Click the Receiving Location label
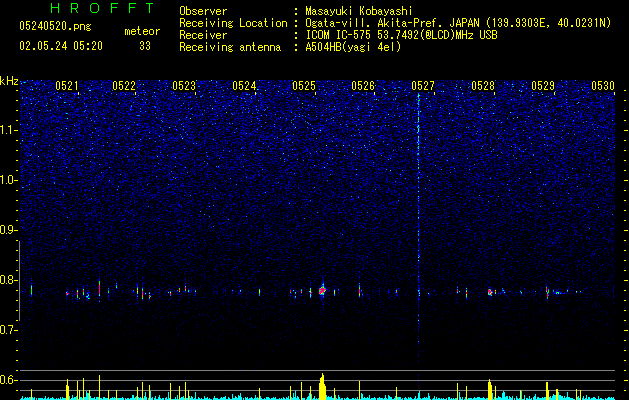629x400 pixels. (x=233, y=23)
